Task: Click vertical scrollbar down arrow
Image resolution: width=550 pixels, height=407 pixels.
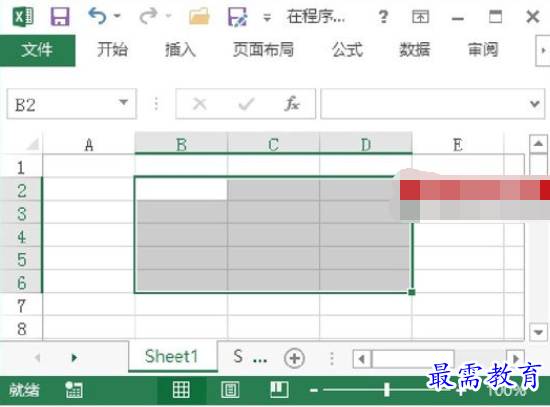Action: pyautogui.click(x=538, y=331)
